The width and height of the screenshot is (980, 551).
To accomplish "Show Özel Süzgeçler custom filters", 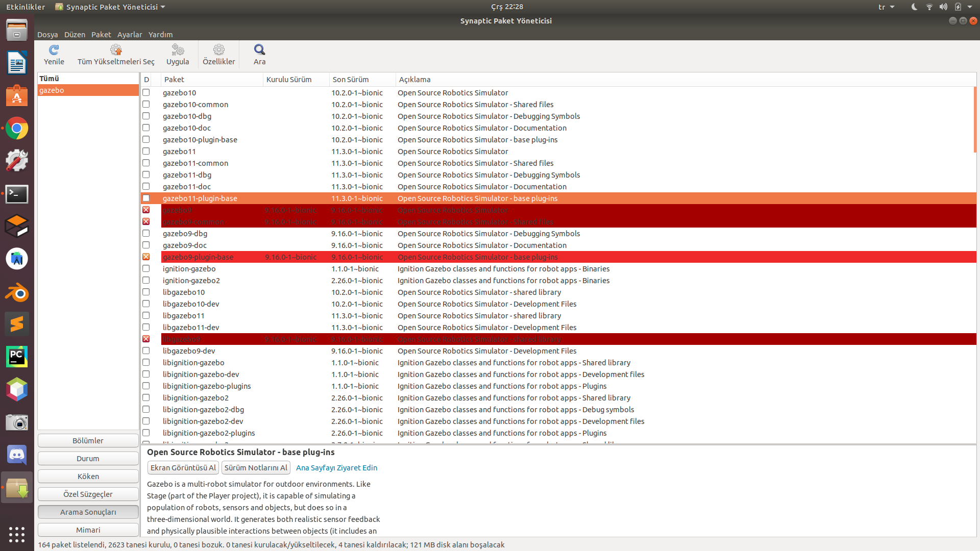I will coord(88,494).
